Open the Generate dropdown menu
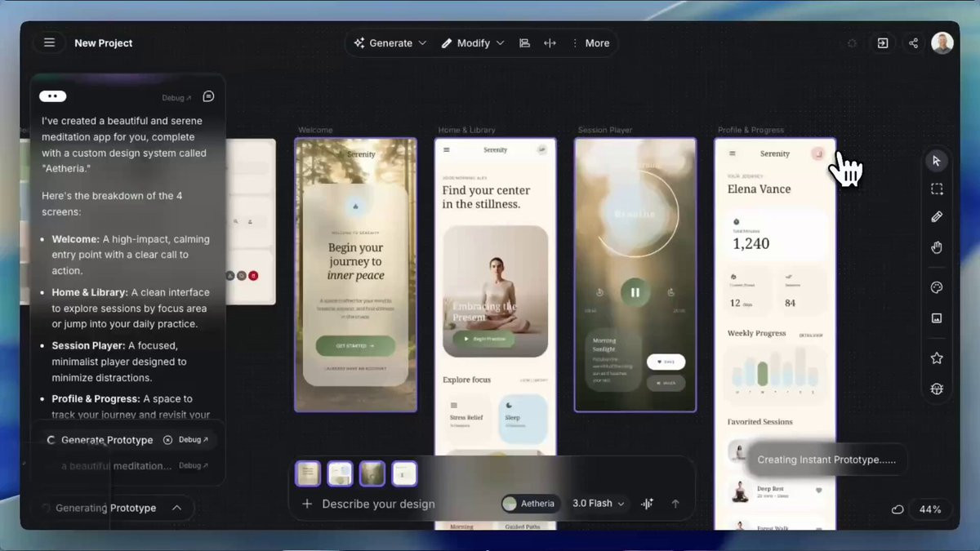 click(390, 43)
